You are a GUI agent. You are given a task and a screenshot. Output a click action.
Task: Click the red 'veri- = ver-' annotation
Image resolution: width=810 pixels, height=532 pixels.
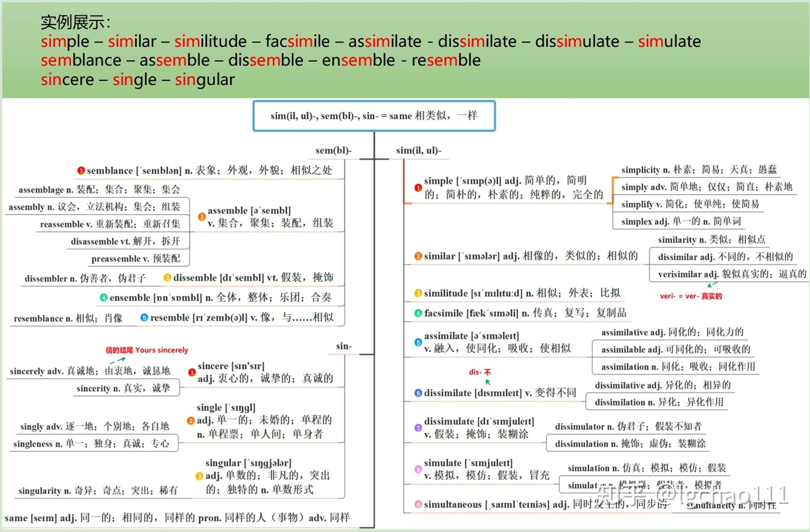[691, 296]
